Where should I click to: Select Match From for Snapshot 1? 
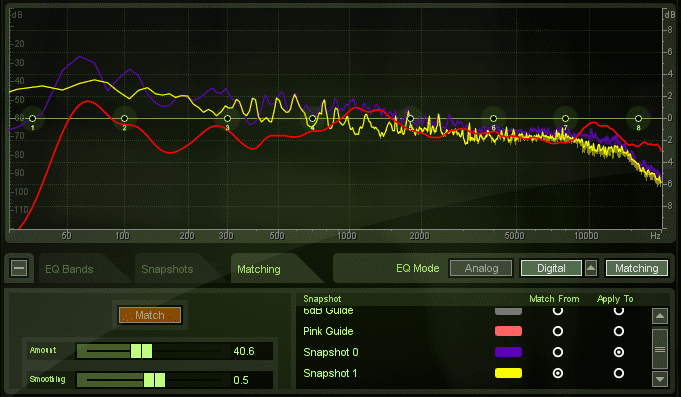point(558,373)
